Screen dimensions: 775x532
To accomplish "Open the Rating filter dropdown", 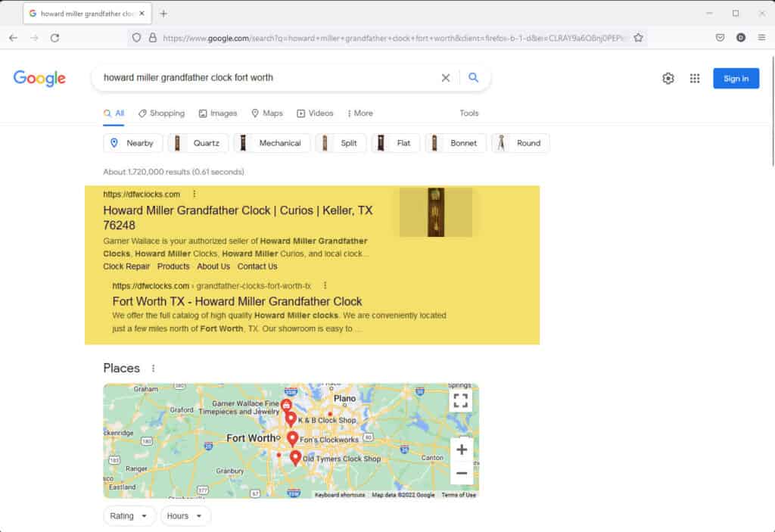I will [x=129, y=515].
